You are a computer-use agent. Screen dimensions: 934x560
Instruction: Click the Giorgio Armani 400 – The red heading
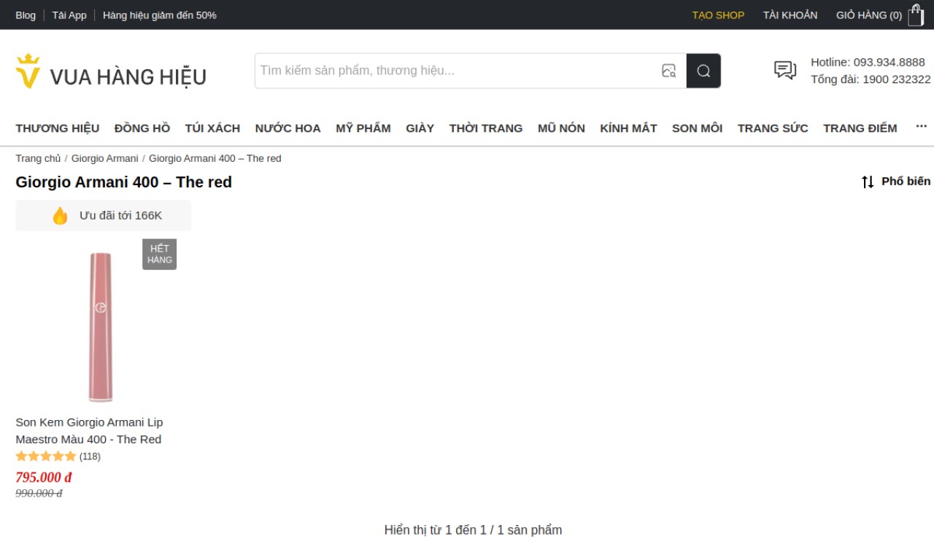click(123, 182)
